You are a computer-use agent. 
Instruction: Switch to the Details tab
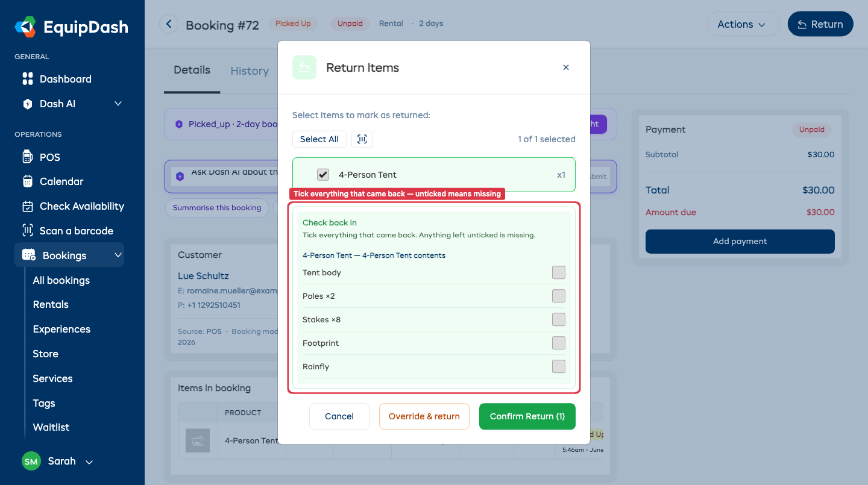click(x=192, y=70)
